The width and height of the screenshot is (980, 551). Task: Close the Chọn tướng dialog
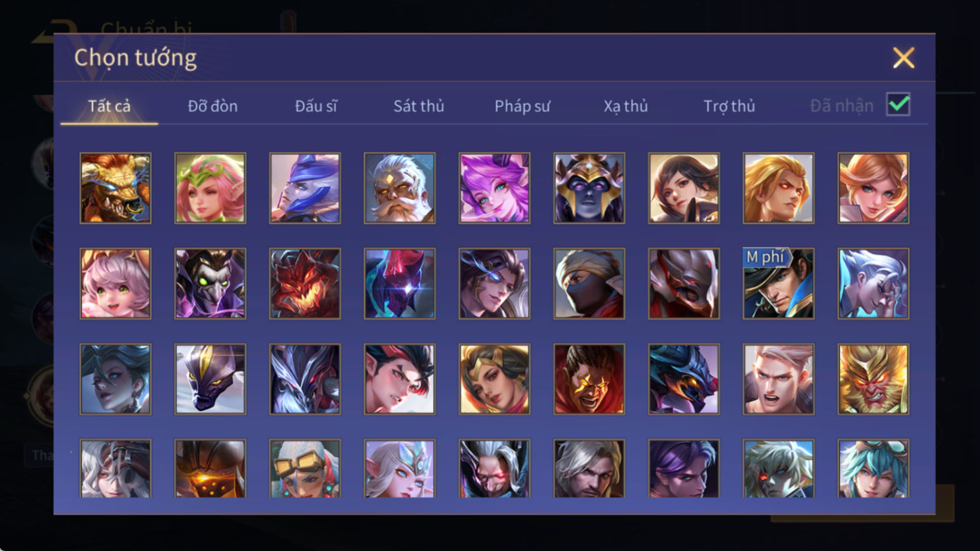[x=904, y=57]
